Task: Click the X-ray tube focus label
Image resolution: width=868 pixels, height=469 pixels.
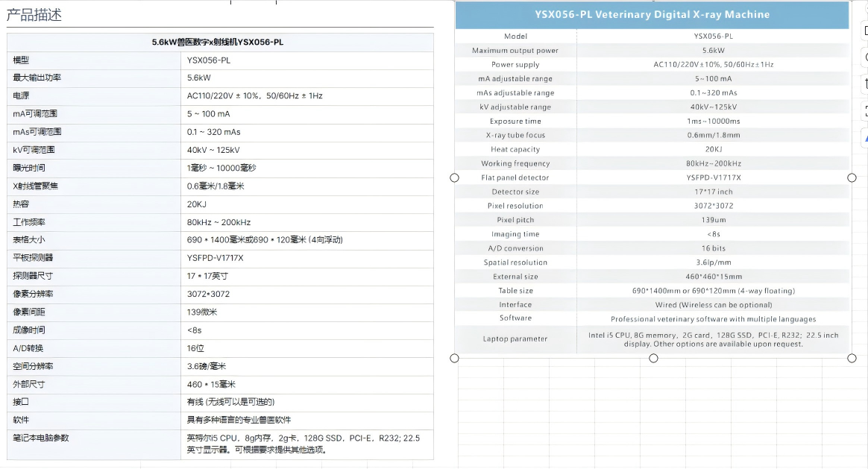Action: [x=515, y=135]
